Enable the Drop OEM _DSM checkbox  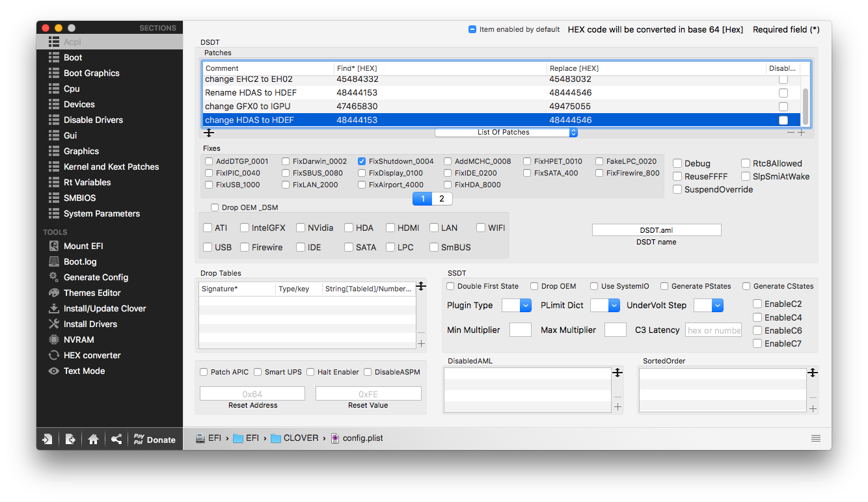tap(215, 207)
